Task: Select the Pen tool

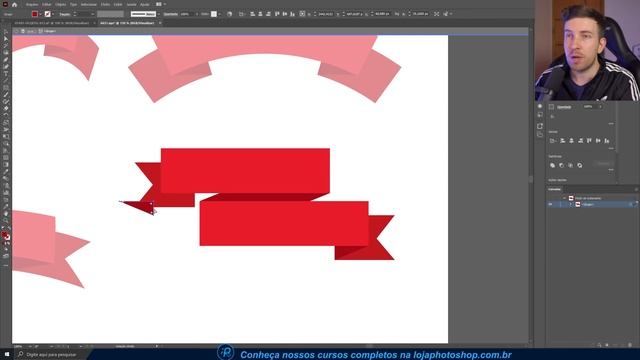Action: tap(6, 60)
